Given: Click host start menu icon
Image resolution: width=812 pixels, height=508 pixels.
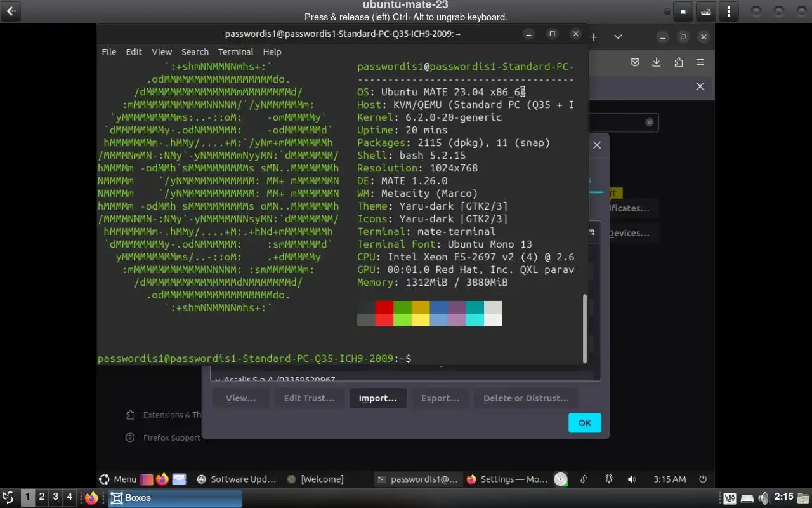Looking at the screenshot, I should pos(8,498).
